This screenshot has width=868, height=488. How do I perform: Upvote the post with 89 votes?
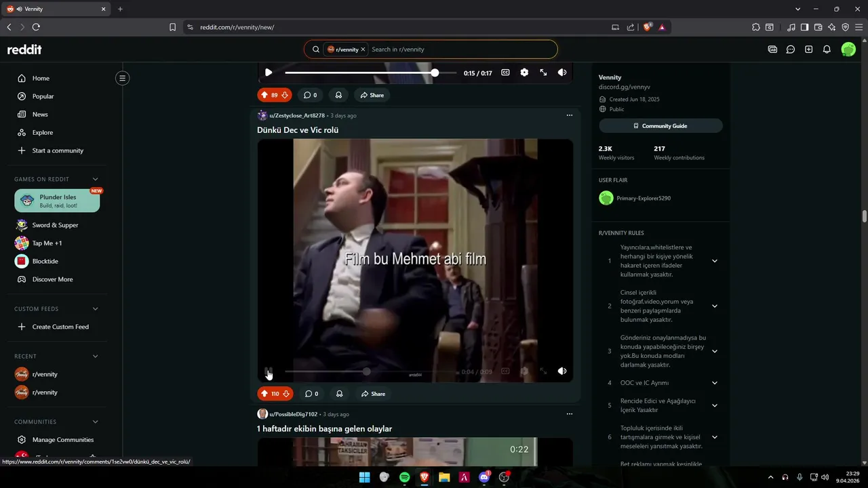tap(264, 95)
